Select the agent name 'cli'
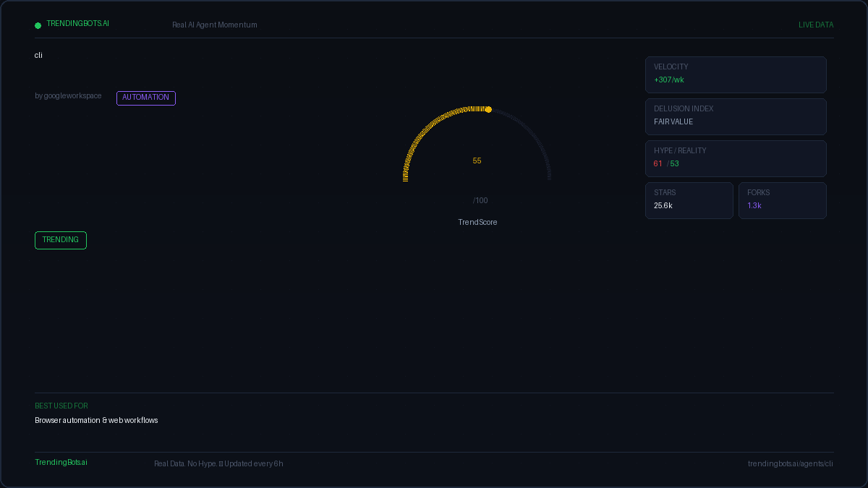 click(x=38, y=56)
